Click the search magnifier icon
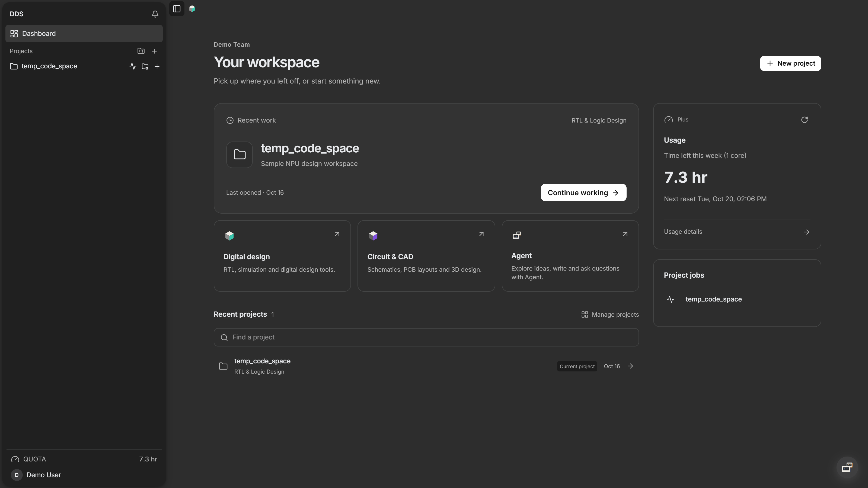The height and width of the screenshot is (488, 868). [x=224, y=338]
